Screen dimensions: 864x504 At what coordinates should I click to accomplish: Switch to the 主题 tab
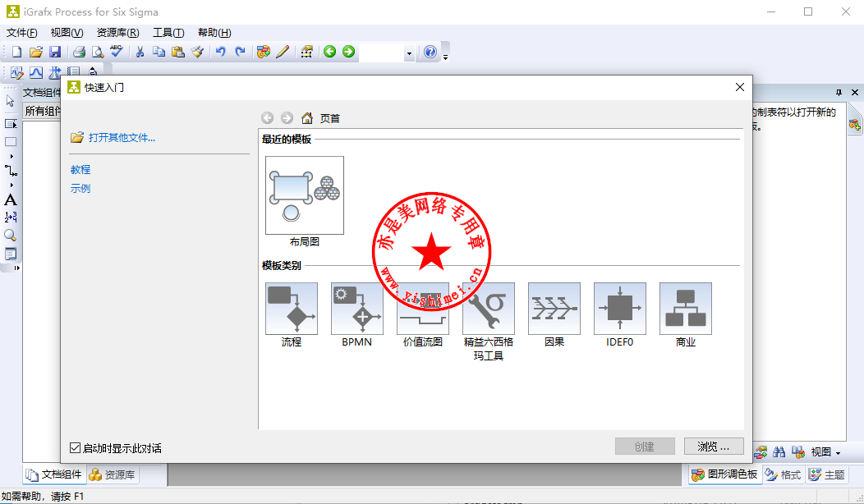coord(828,474)
